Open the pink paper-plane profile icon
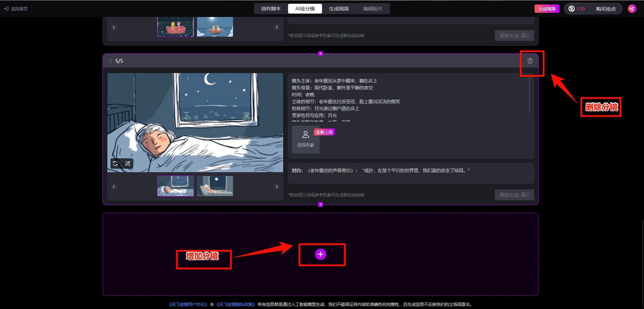644x309 pixels. click(x=632, y=9)
